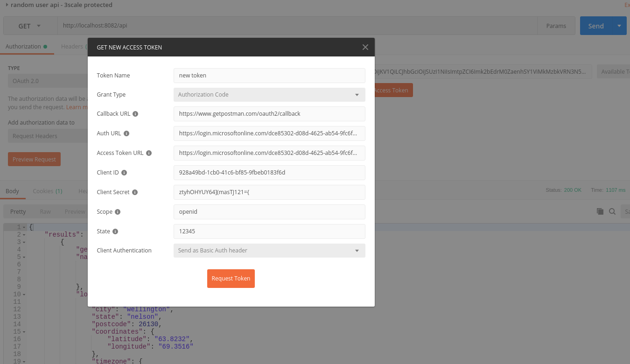Expand the Client Authentication dropdown
630x364 pixels.
tap(269, 251)
